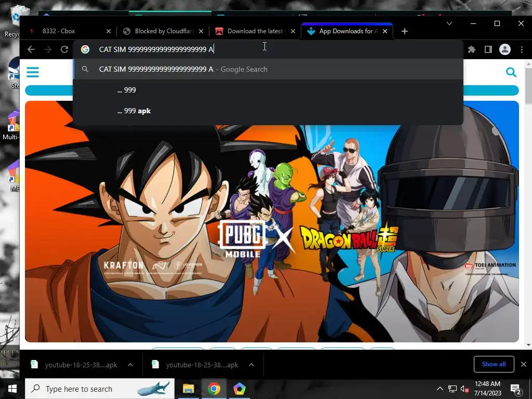Go back to the previous page
The width and height of the screenshot is (532, 399).
31,49
